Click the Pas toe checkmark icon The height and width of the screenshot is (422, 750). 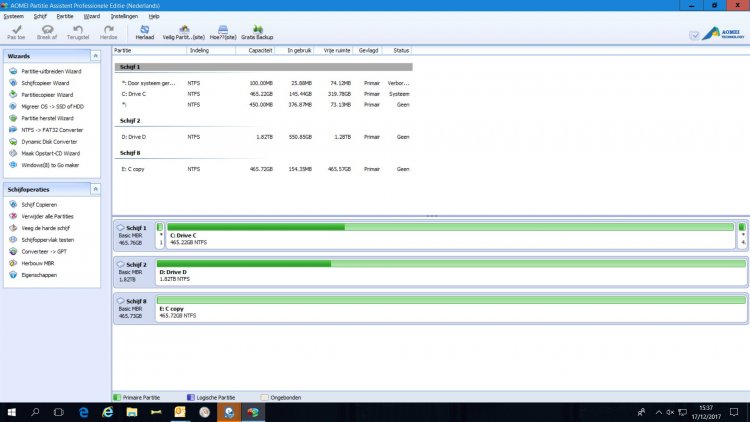click(x=15, y=30)
